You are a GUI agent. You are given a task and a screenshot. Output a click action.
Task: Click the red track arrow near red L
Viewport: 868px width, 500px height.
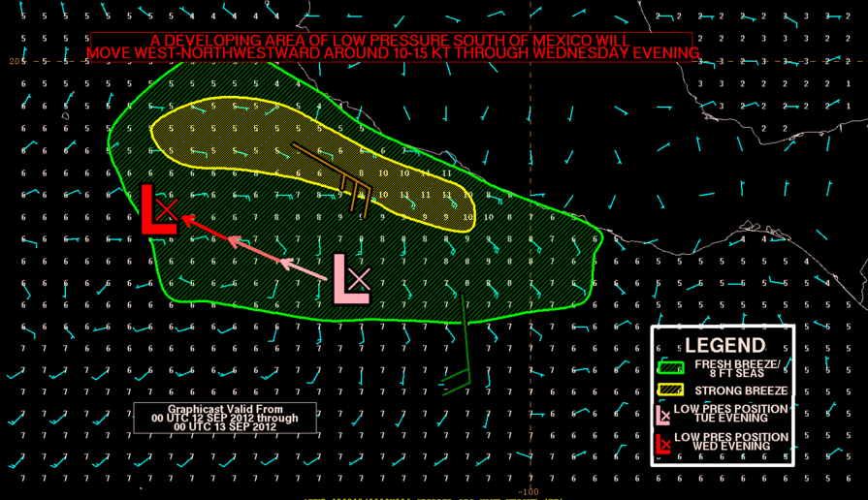pos(206,228)
